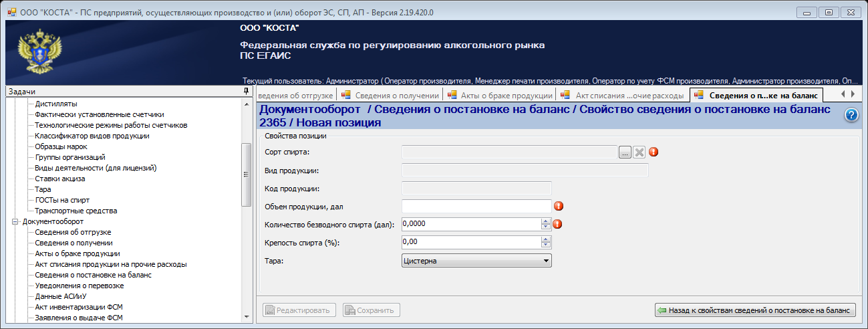The height and width of the screenshot is (329, 868).
Task: Select Образцы марок in the tree
Action: pos(61,146)
